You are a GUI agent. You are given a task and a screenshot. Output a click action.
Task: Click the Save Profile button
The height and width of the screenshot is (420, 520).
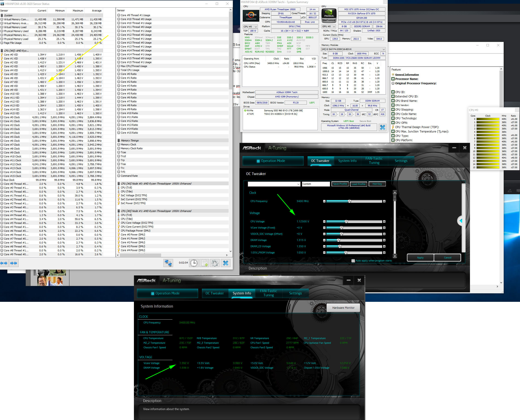pos(340,184)
